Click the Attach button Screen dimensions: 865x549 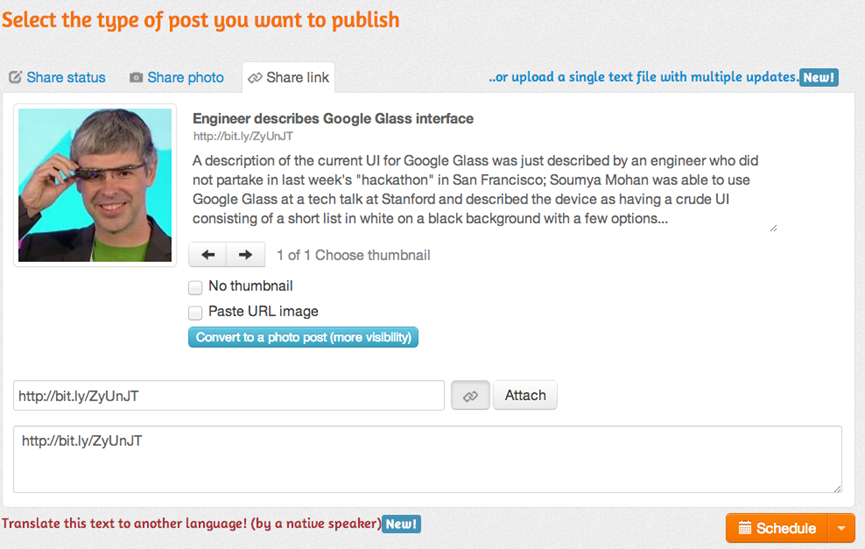[x=525, y=395]
